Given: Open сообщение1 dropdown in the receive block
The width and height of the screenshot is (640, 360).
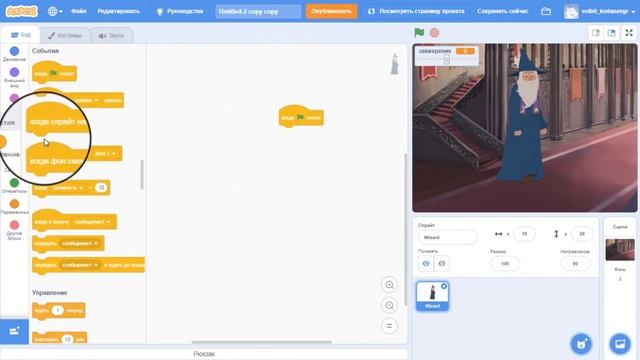Looking at the screenshot, I should tap(92, 222).
